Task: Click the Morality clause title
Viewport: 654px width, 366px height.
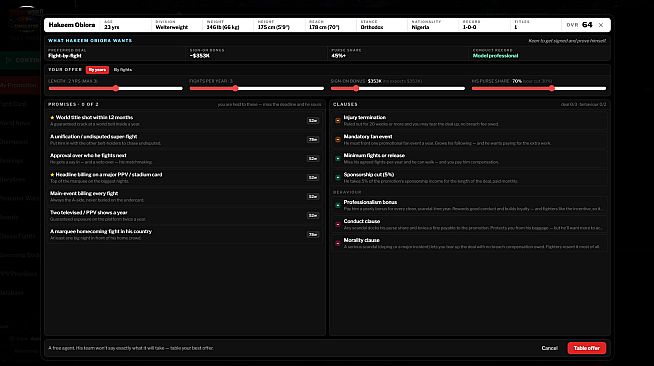Action: 361,240
